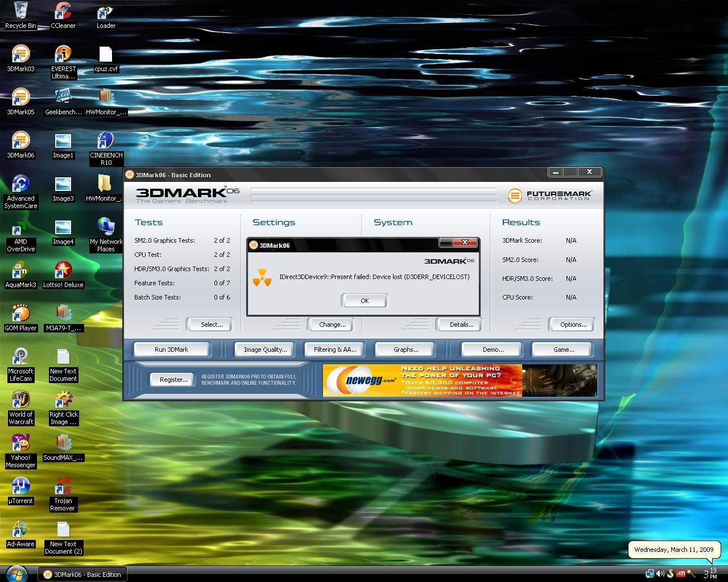Click the Newegg advertisement banner

point(460,380)
